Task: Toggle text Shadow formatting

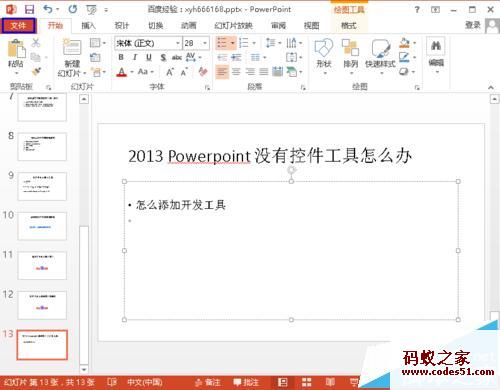Action: click(x=163, y=57)
